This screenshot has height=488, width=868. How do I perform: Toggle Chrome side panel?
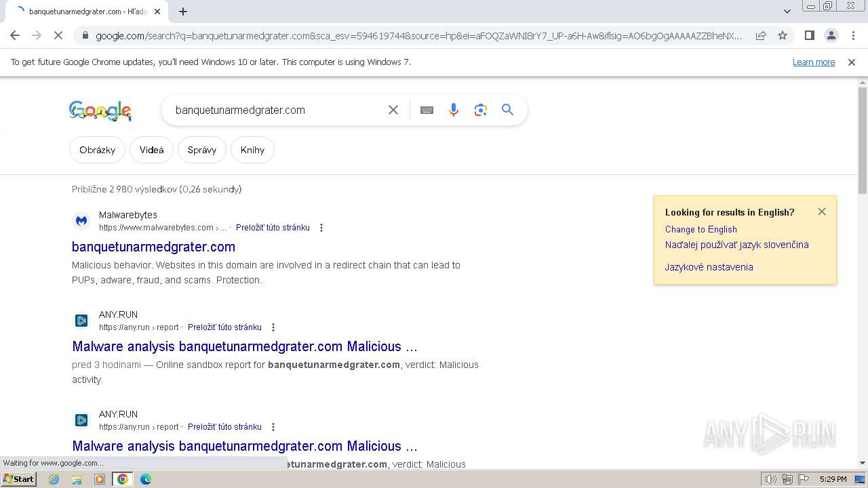click(809, 35)
